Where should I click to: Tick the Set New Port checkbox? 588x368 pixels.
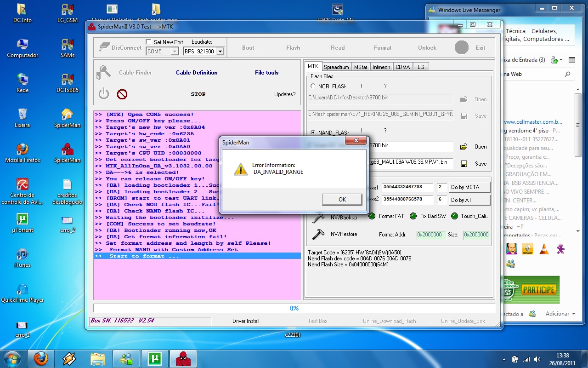tap(148, 42)
